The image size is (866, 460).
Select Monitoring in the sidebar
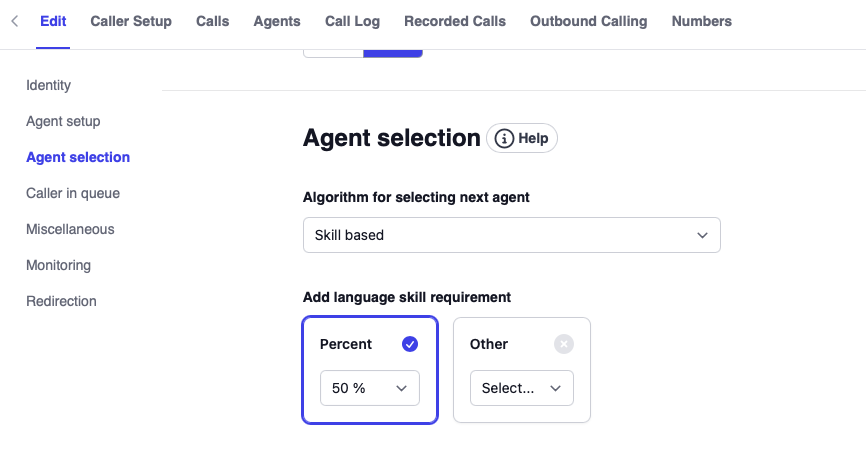(58, 265)
